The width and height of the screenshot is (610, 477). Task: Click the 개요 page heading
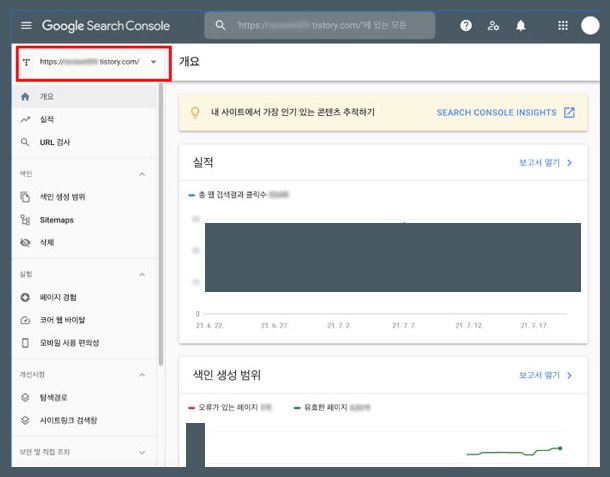click(189, 61)
